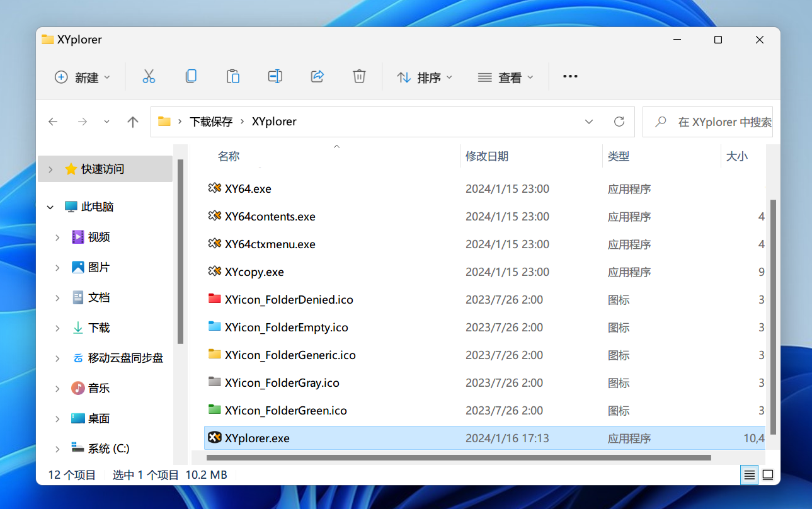
Task: Click the file list vertical scrollbar
Action: (773, 317)
